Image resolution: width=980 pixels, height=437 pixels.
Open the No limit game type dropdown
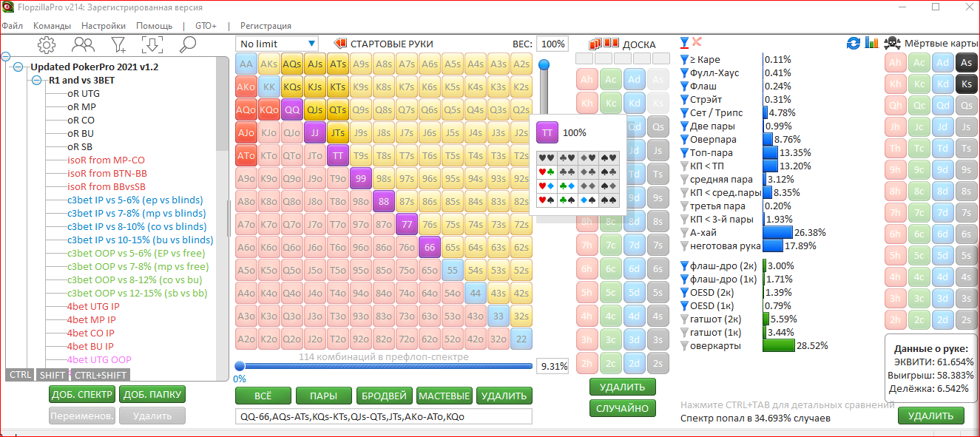[277, 44]
